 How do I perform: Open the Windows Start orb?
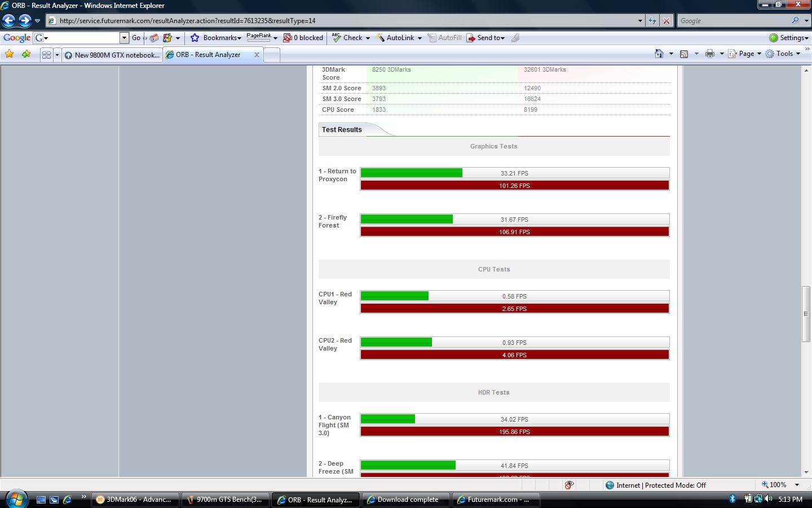16,499
